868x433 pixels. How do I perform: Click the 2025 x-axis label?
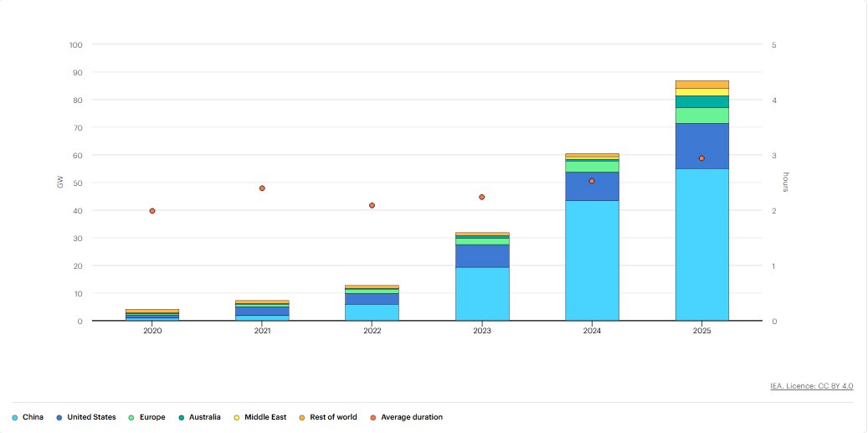[x=702, y=330]
